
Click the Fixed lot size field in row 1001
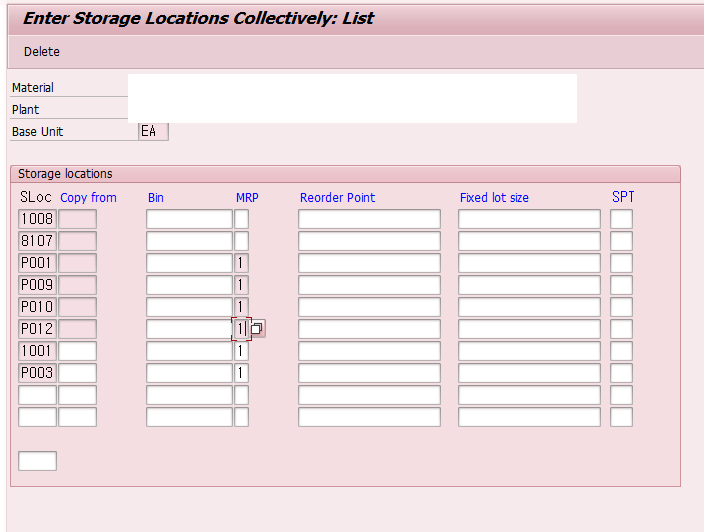click(x=529, y=351)
